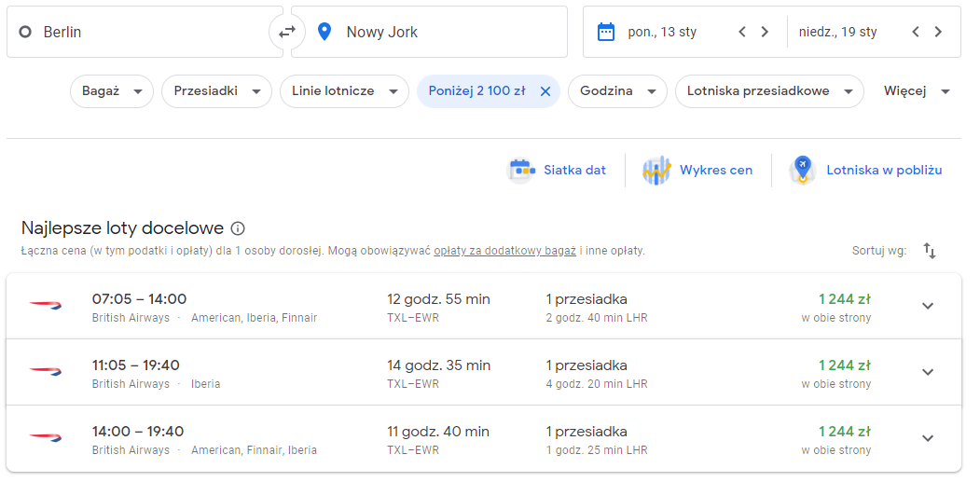
Task: Expand the 14:00 – 19:40 flight details
Action: click(928, 438)
